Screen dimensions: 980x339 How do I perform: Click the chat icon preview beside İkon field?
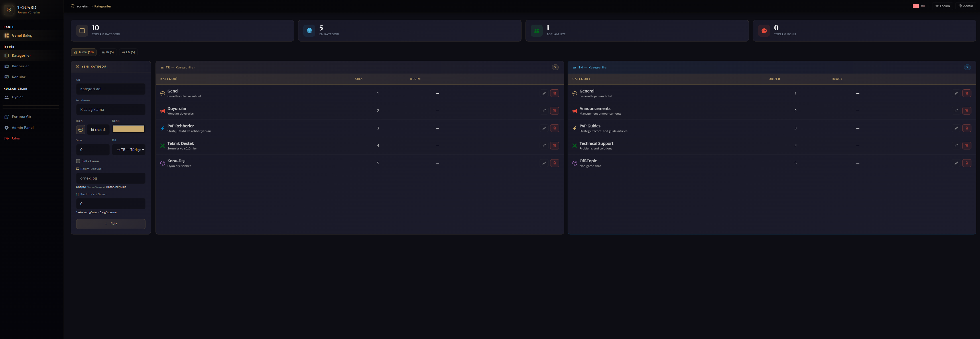[x=81, y=130]
